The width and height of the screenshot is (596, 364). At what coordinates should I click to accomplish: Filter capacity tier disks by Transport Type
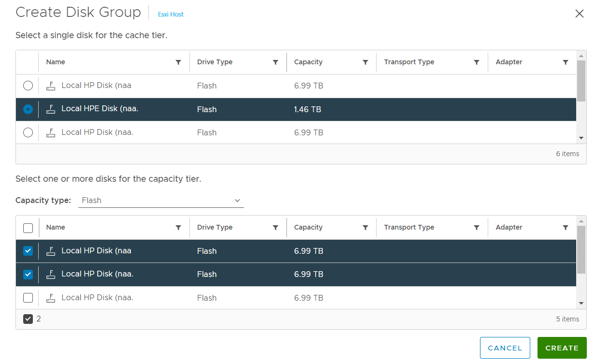(477, 228)
